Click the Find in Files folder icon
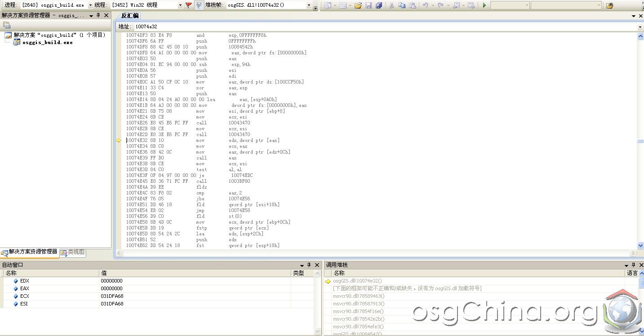The height and width of the screenshot is (336, 644). tap(609, 5)
